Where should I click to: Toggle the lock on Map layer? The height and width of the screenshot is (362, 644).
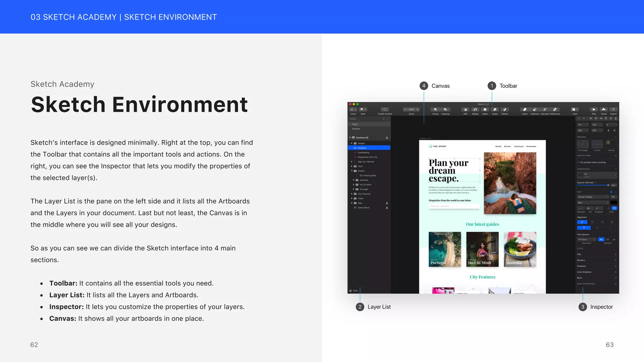[387, 203]
